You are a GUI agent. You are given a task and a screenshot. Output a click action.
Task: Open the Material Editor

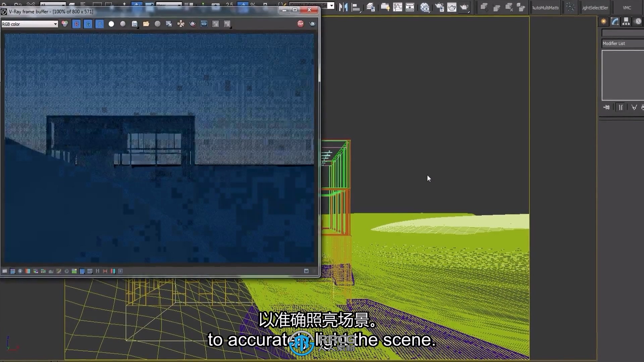(x=425, y=7)
